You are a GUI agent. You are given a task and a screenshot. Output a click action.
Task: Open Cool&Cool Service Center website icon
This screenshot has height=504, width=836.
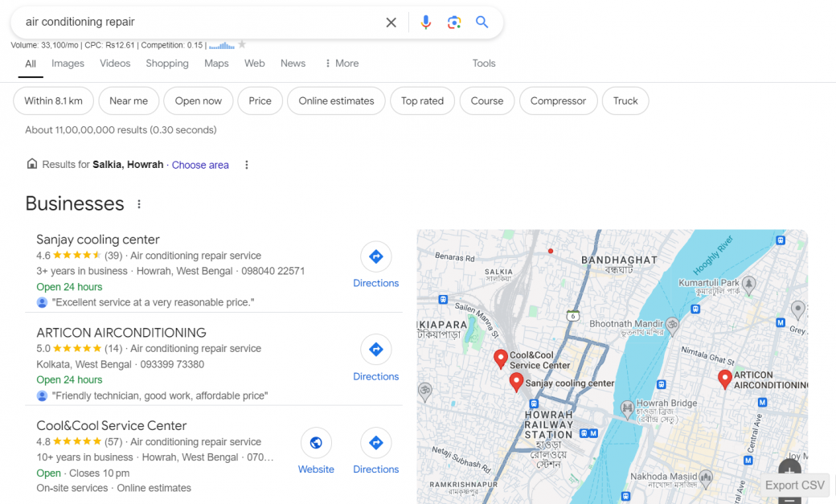click(316, 443)
